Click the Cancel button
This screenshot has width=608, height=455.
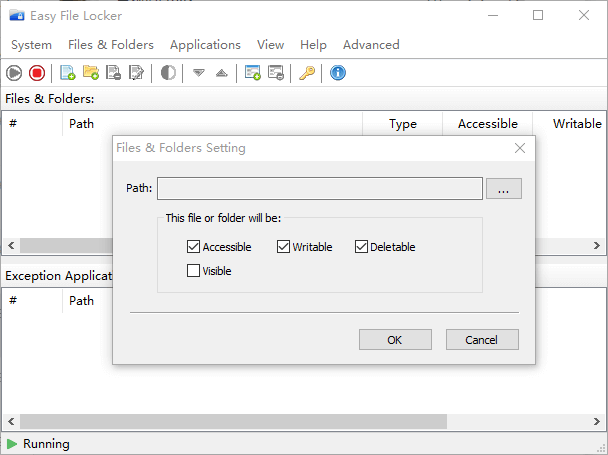click(482, 340)
